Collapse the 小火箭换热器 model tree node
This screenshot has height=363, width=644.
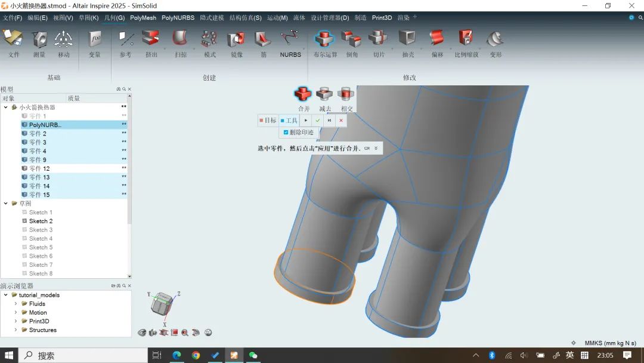click(6, 107)
